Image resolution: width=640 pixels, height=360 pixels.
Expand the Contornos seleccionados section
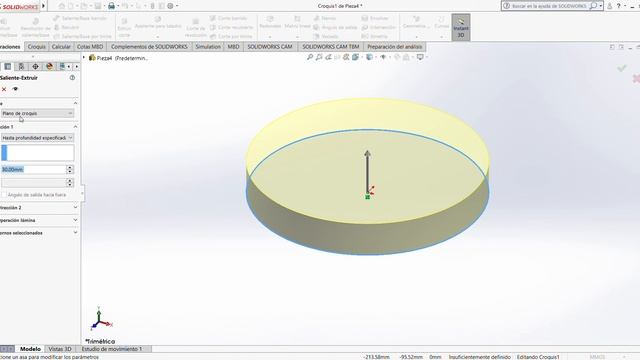coord(75,233)
